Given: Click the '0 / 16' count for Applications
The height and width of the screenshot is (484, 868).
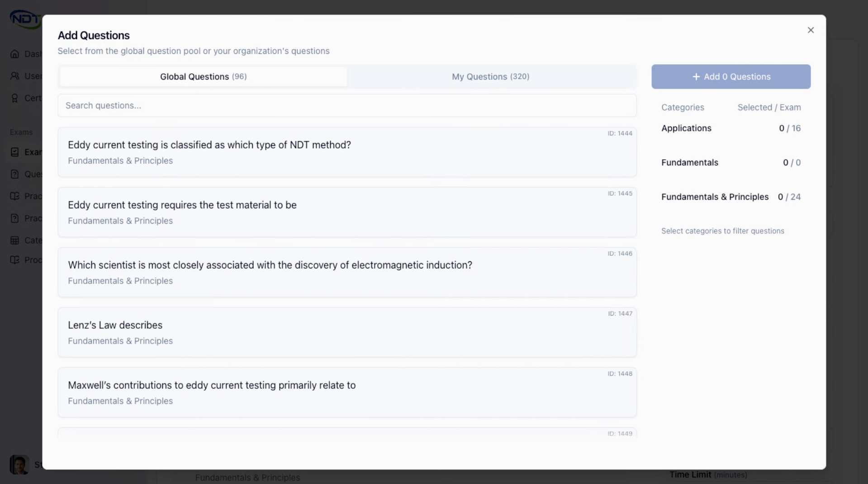Looking at the screenshot, I should (x=790, y=128).
